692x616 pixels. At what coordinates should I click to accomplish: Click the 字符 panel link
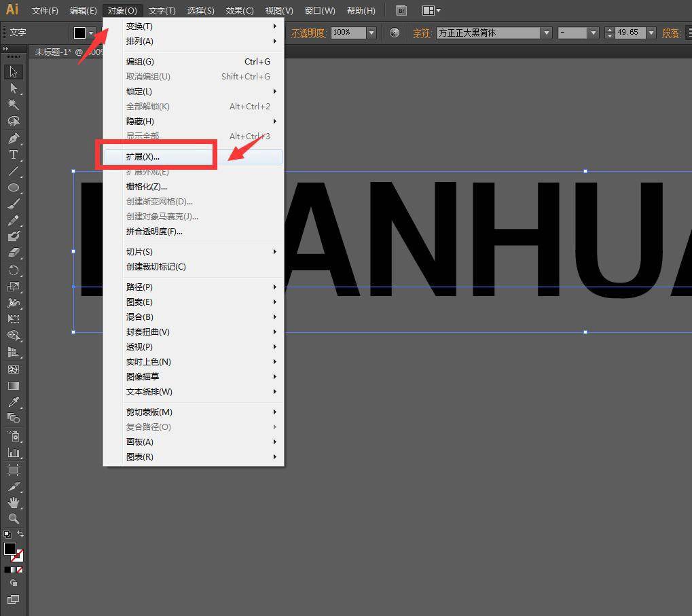(422, 33)
